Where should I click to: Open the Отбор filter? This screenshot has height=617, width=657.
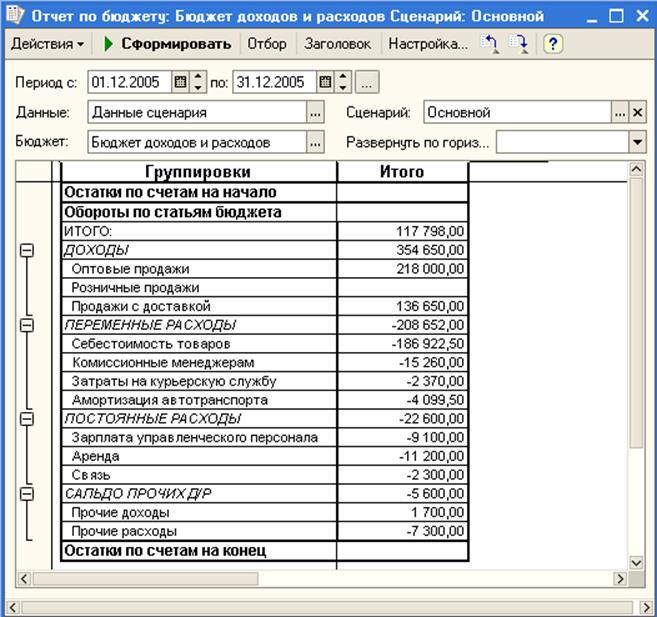tap(267, 44)
